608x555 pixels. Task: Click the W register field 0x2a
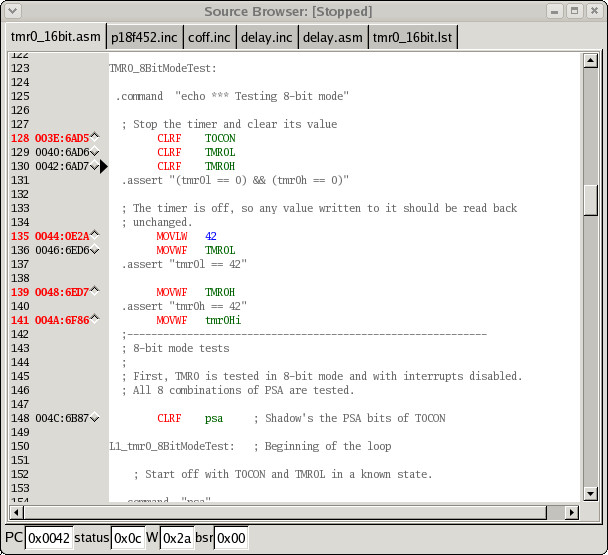(177, 538)
